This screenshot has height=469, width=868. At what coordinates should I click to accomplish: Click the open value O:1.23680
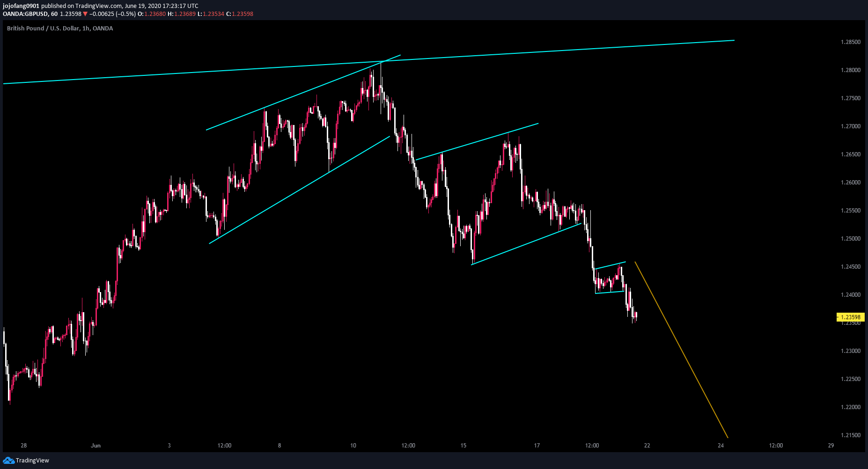pyautogui.click(x=152, y=14)
